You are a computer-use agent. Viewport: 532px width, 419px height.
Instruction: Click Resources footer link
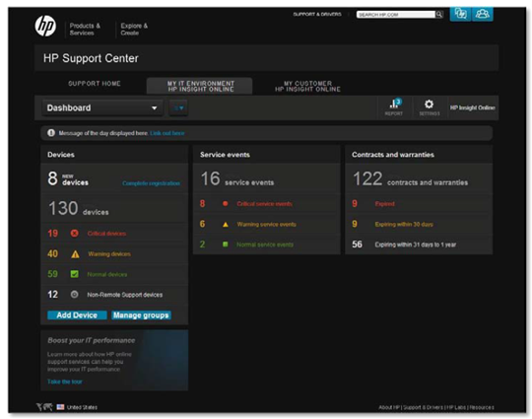point(482,407)
